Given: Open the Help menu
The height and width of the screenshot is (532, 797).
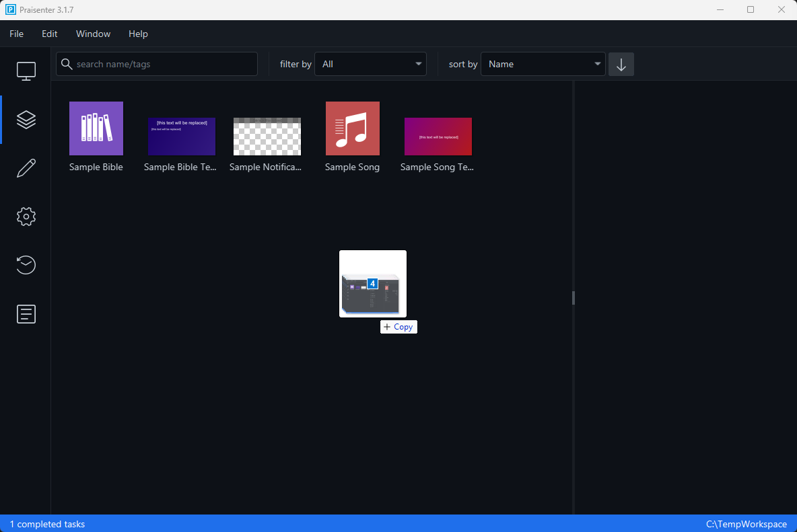Looking at the screenshot, I should tap(138, 34).
